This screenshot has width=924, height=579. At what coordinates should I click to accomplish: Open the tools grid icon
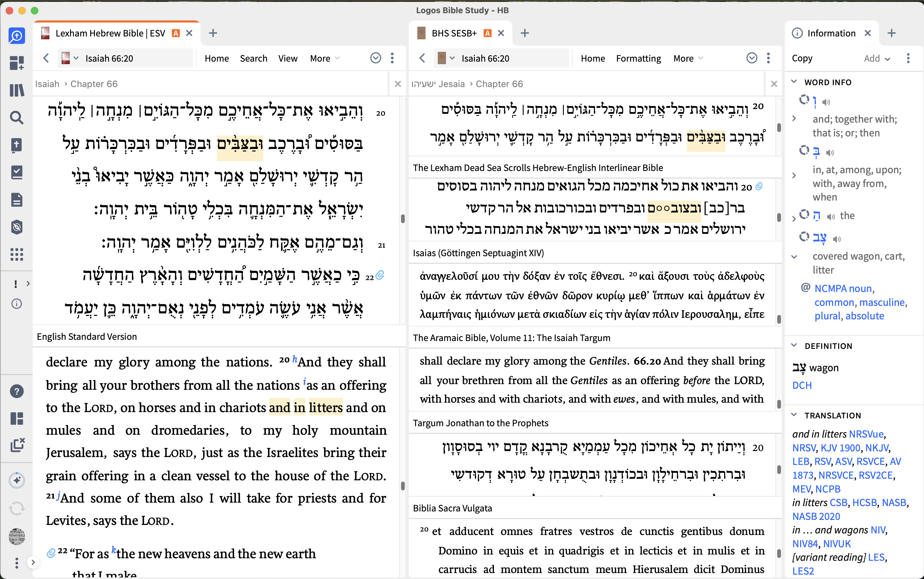tap(16, 254)
